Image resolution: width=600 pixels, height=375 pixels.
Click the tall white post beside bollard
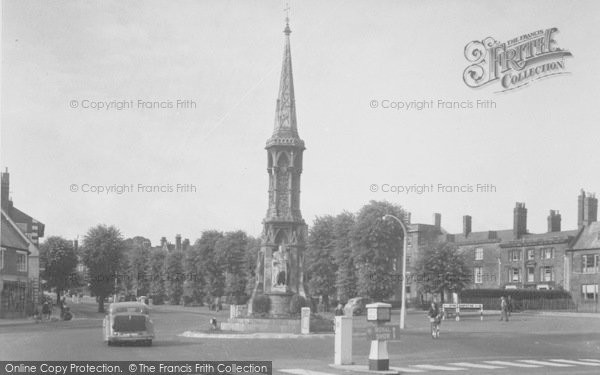tap(343, 340)
